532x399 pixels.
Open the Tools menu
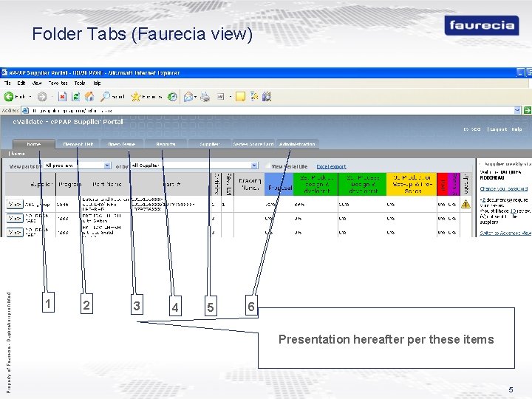click(79, 83)
